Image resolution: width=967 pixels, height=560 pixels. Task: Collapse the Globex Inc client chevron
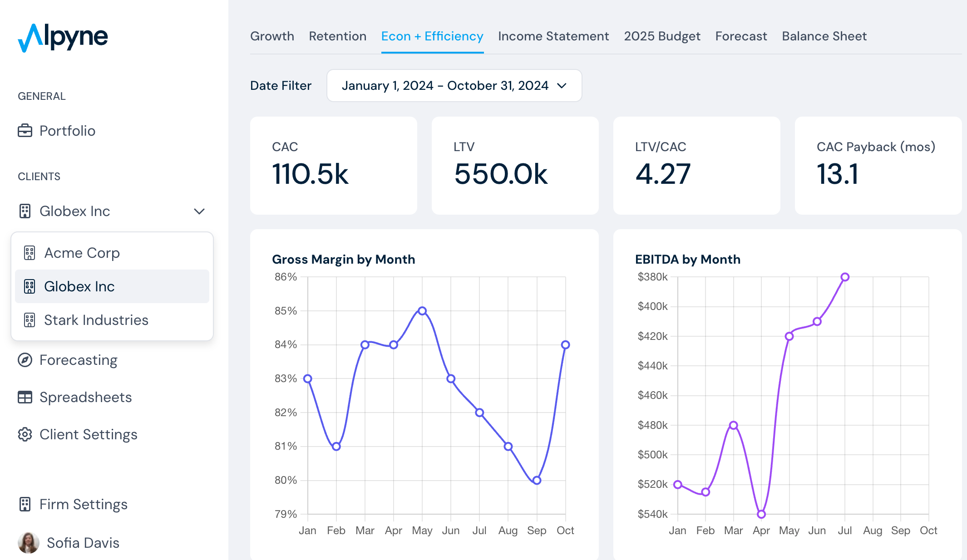(199, 211)
